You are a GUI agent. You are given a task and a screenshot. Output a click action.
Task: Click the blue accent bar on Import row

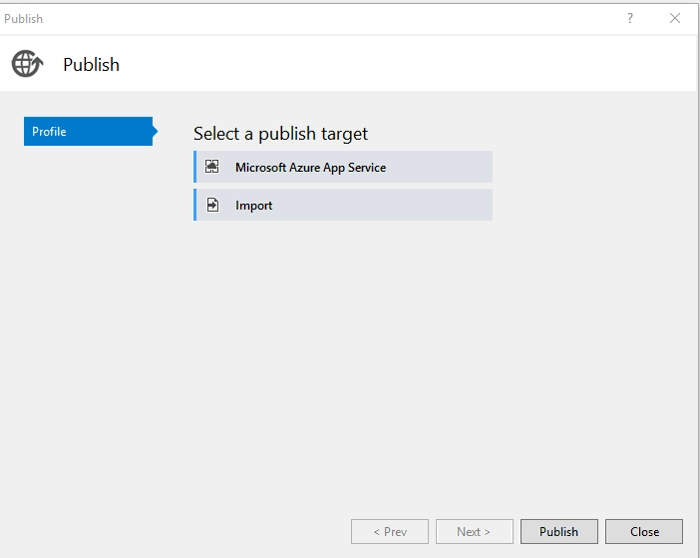coord(195,205)
